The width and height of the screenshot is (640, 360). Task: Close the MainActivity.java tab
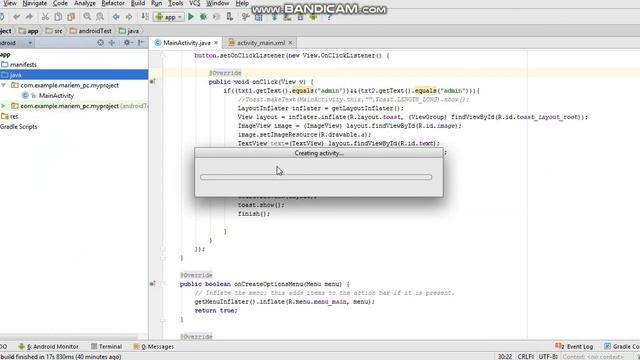click(x=216, y=43)
